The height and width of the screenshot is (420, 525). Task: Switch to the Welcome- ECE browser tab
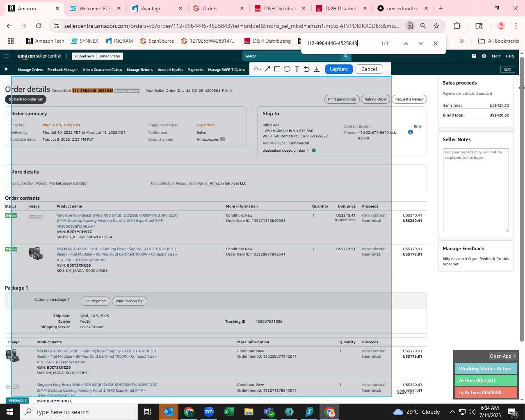click(x=94, y=8)
